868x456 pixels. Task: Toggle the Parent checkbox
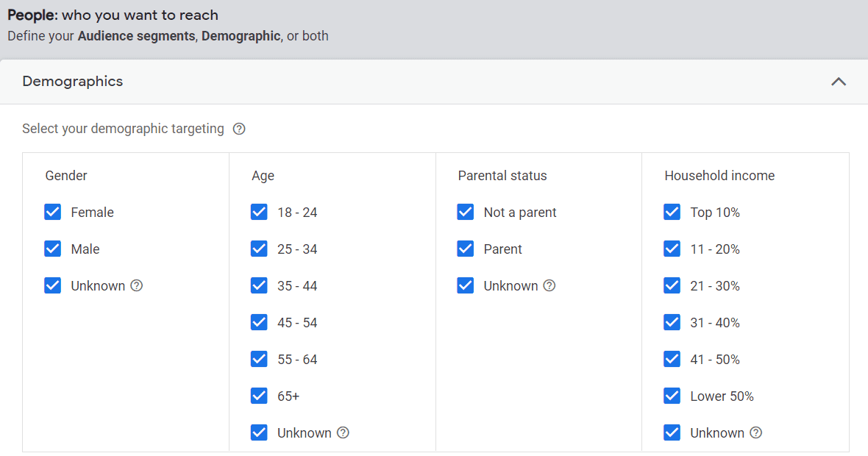point(466,249)
